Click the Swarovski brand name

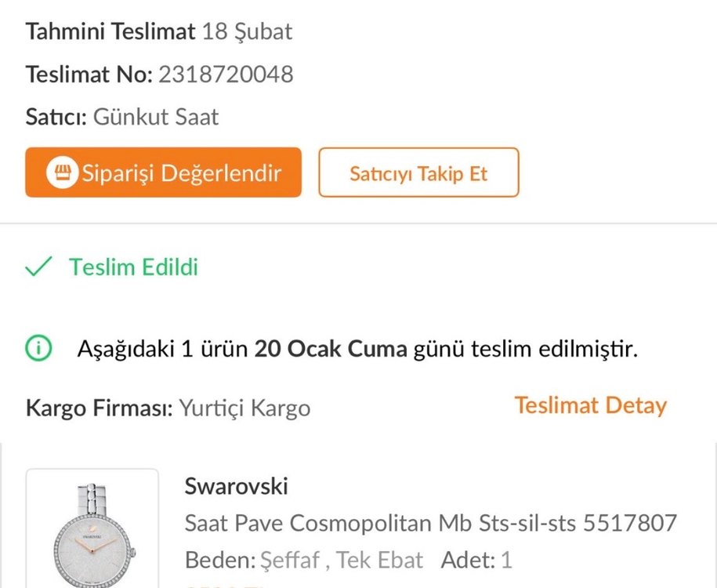coord(237,486)
